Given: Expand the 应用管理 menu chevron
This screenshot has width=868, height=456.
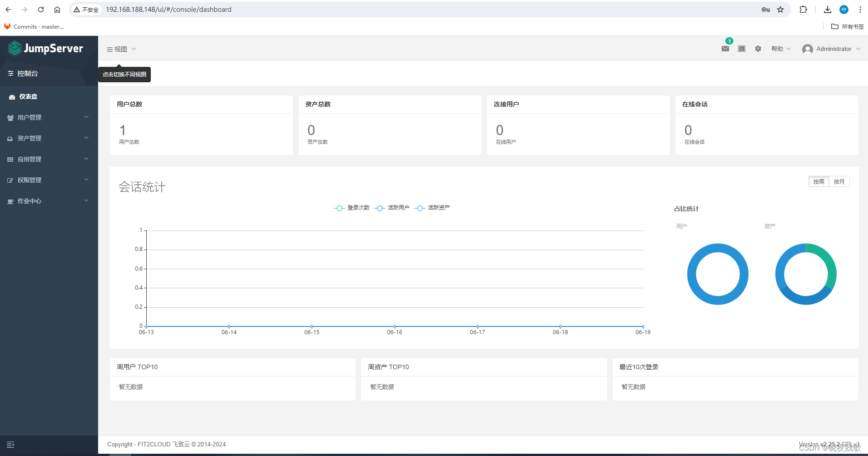Looking at the screenshot, I should [x=86, y=159].
